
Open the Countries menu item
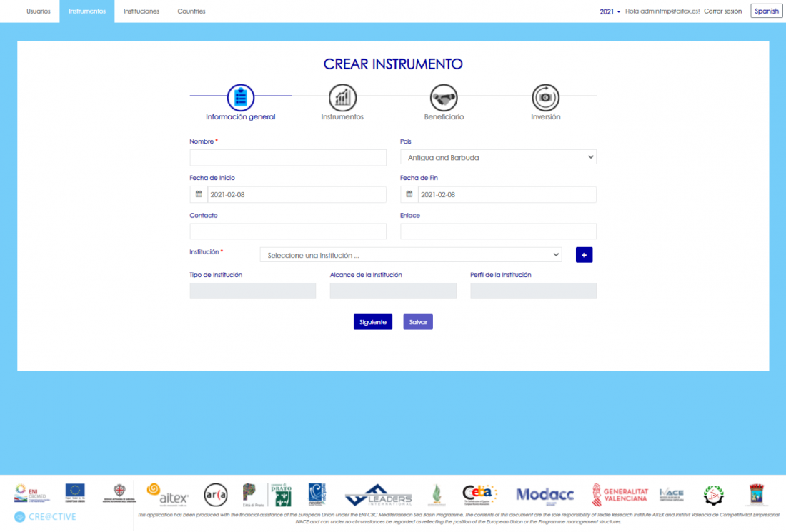(191, 11)
